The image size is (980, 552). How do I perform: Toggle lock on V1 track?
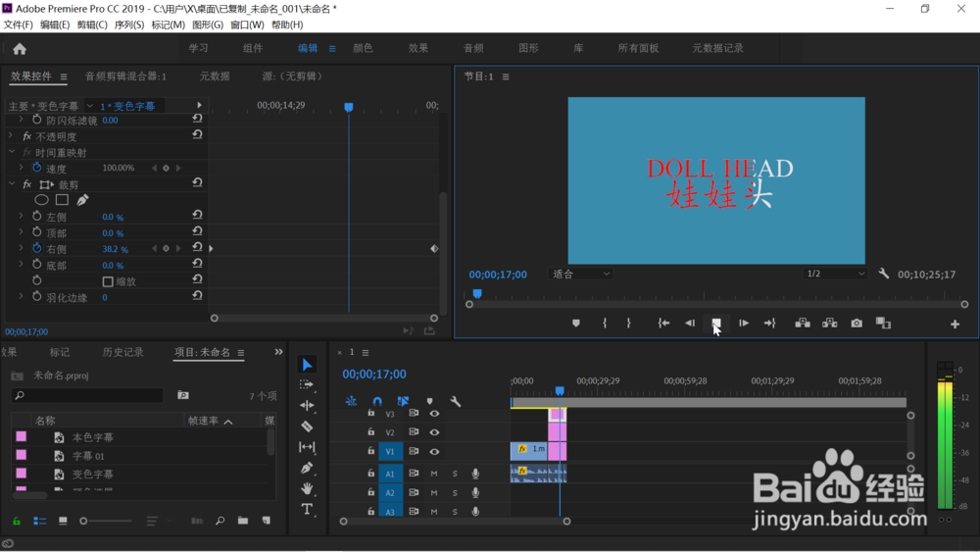pyautogui.click(x=370, y=451)
